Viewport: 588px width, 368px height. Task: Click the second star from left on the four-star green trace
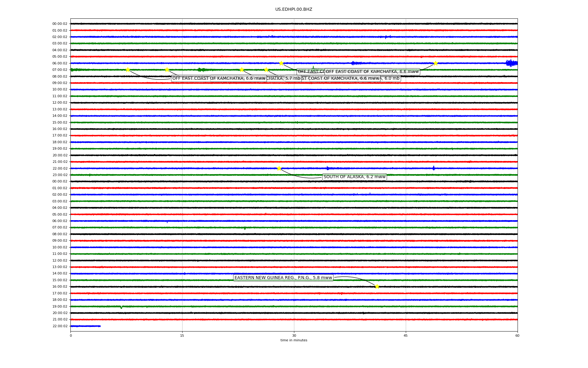pyautogui.click(x=167, y=70)
